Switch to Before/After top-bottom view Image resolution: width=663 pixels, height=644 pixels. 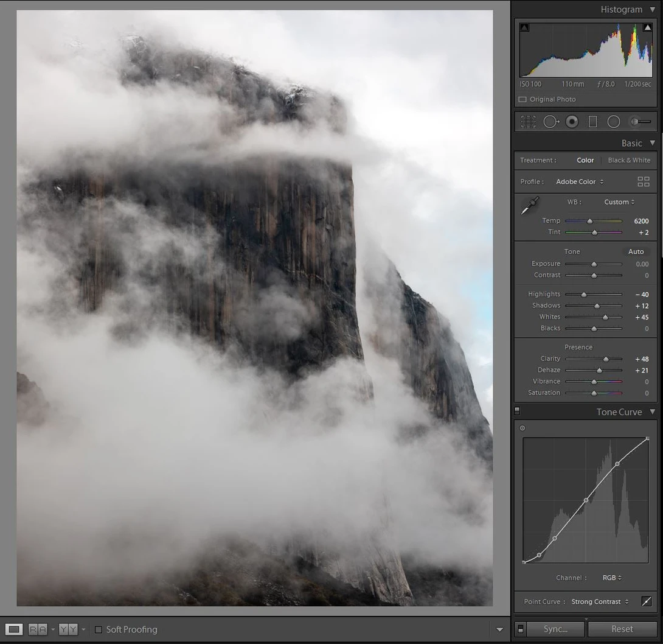pyautogui.click(x=68, y=629)
